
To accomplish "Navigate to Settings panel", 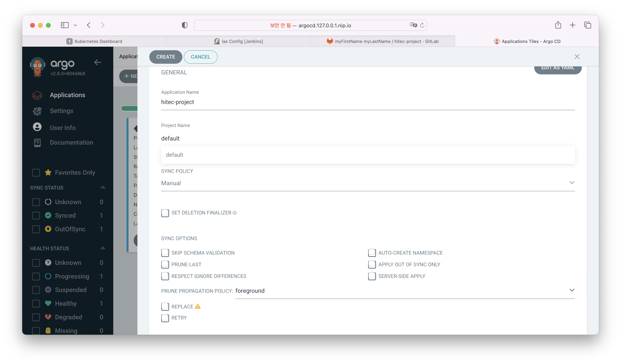I will coord(61,111).
